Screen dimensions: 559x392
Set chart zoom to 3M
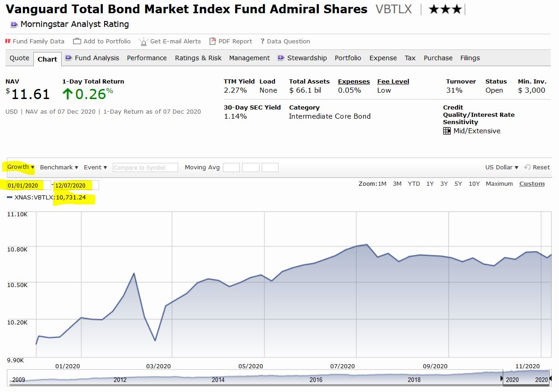(x=397, y=184)
